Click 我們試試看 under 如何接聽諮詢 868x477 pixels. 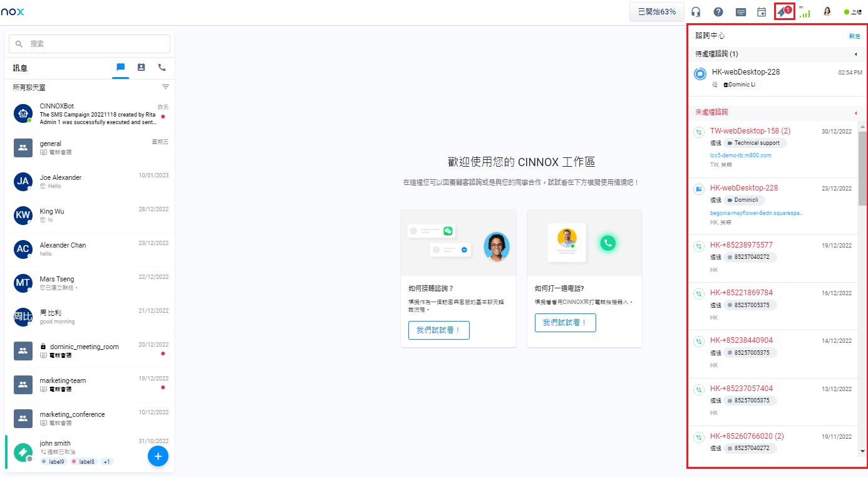coord(439,330)
